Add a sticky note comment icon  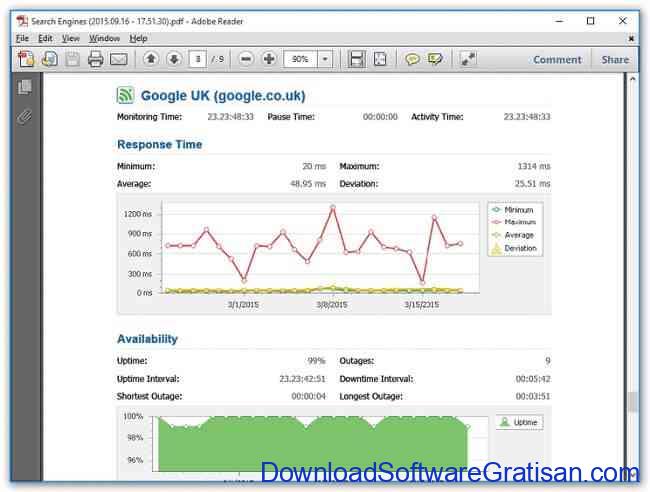pos(412,59)
